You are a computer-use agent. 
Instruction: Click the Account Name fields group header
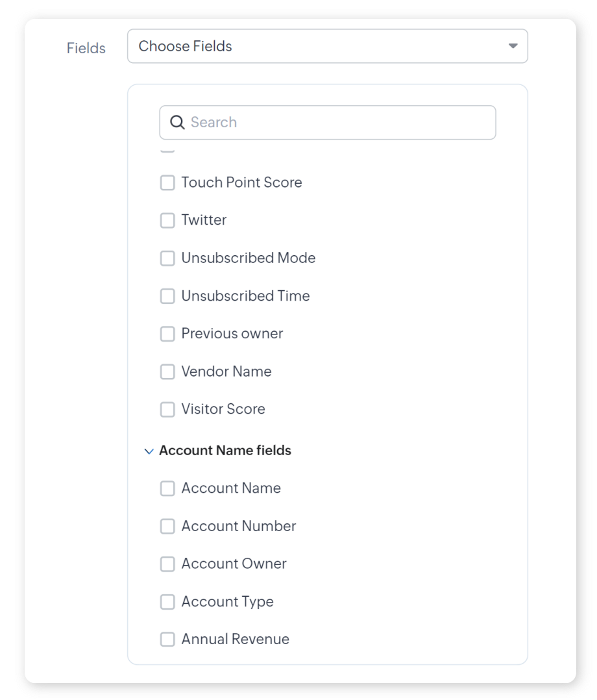tap(225, 451)
